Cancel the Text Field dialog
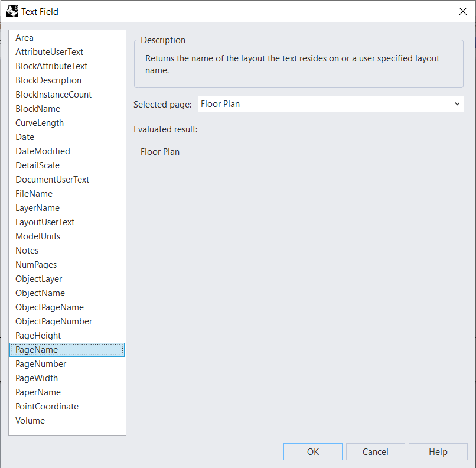 pos(375,452)
